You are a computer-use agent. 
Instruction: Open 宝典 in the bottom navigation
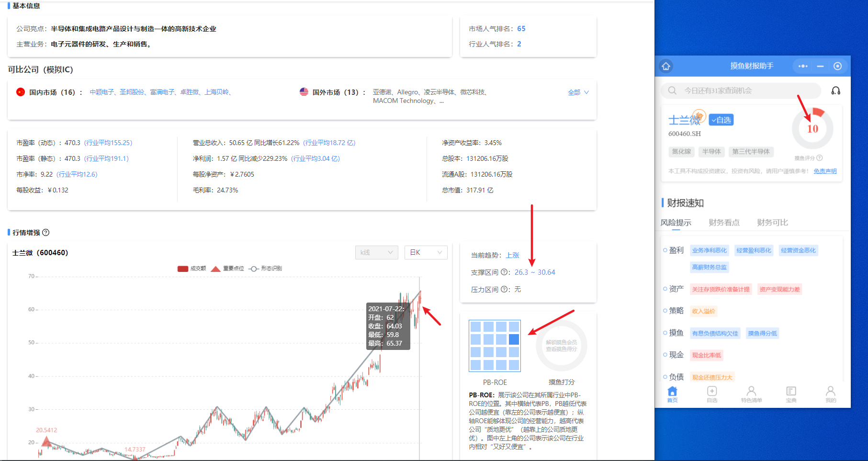791,394
